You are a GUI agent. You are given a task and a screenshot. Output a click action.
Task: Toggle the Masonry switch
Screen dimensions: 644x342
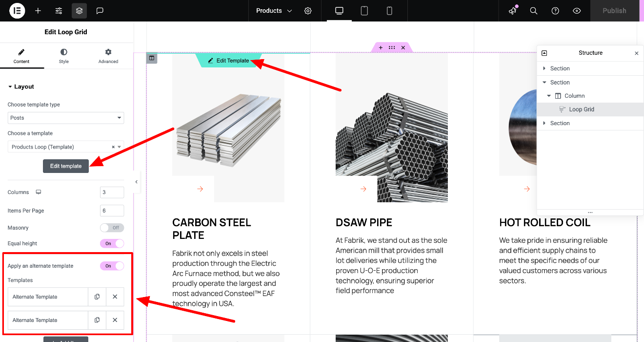(x=112, y=228)
